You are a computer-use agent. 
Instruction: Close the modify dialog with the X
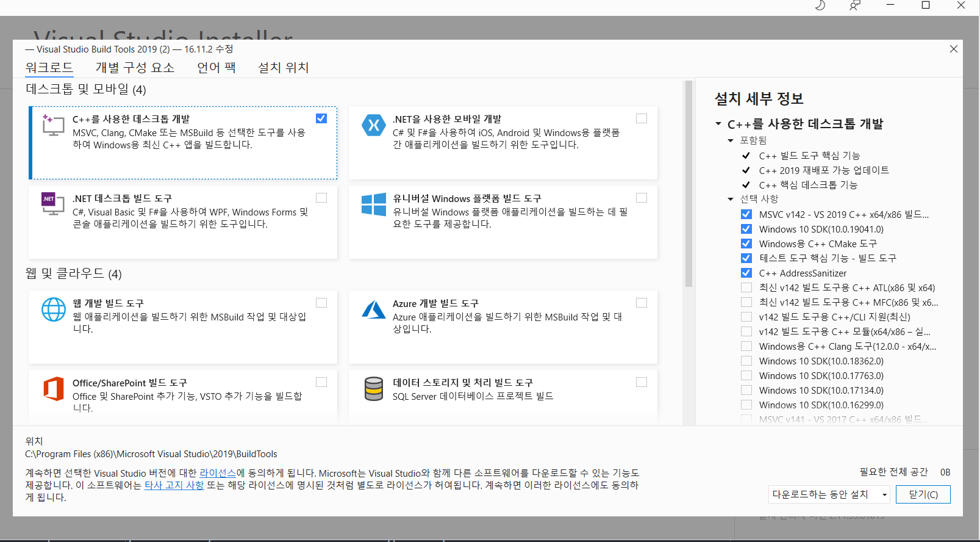954,49
